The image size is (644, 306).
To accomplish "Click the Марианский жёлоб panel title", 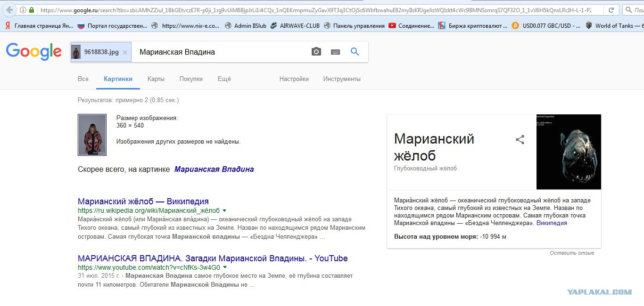I will tap(434, 147).
